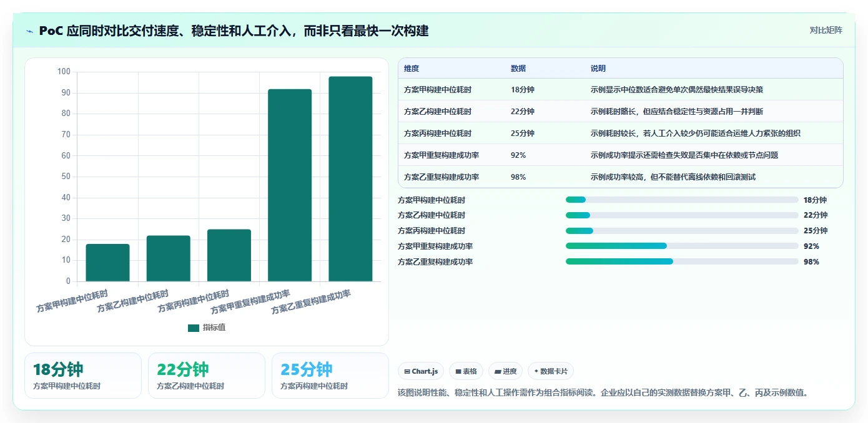Viewport: 868px width, 423px height.
Task: Click the 方案甲重复构建成功率 label in the progress list
Action: click(x=435, y=246)
